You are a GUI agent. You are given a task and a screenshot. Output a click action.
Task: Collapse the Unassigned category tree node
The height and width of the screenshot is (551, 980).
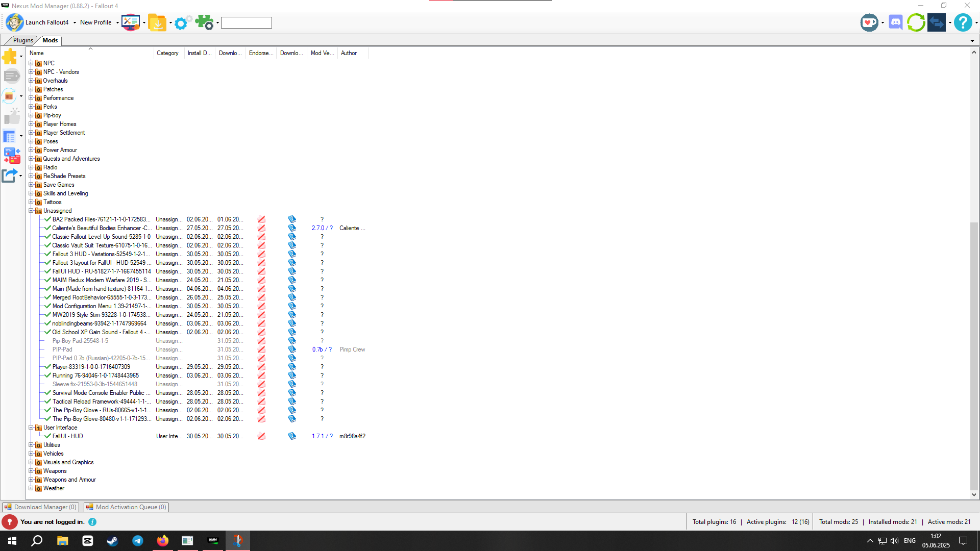31,211
